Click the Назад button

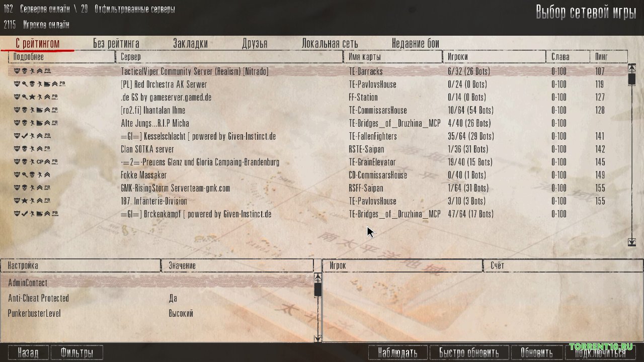[x=28, y=352]
